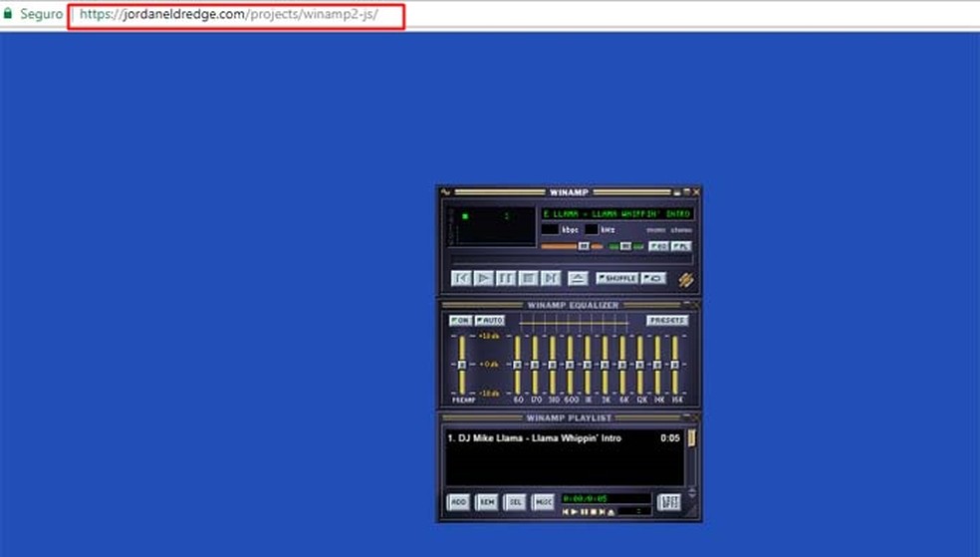Start playback with the main Play button
Image resolution: width=980 pixels, height=557 pixels.
(x=484, y=278)
